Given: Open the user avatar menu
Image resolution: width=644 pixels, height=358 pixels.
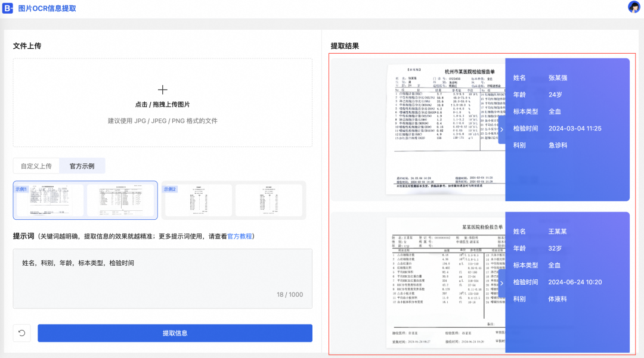Looking at the screenshot, I should [634, 7].
